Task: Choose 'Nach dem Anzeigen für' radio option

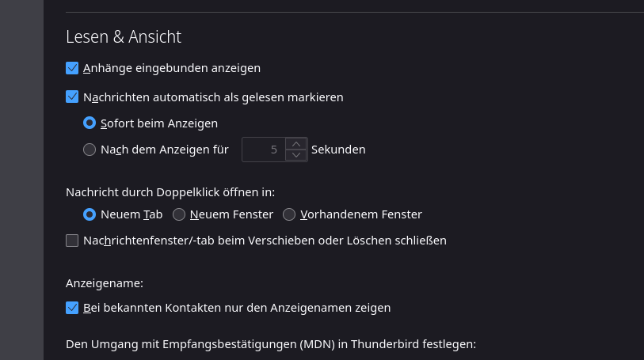Action: point(90,149)
